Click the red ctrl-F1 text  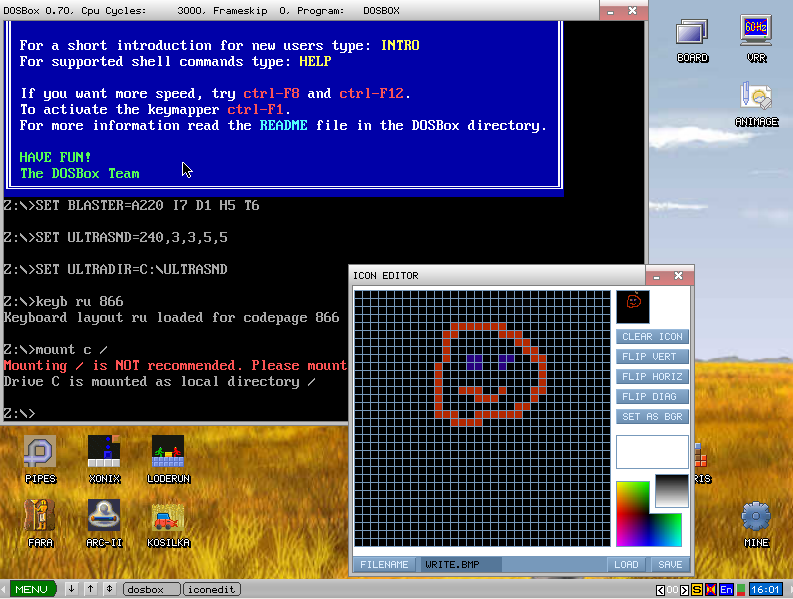click(255, 110)
